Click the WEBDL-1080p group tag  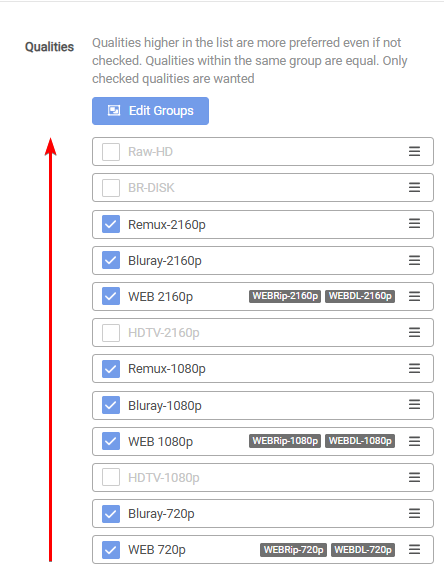pos(360,441)
